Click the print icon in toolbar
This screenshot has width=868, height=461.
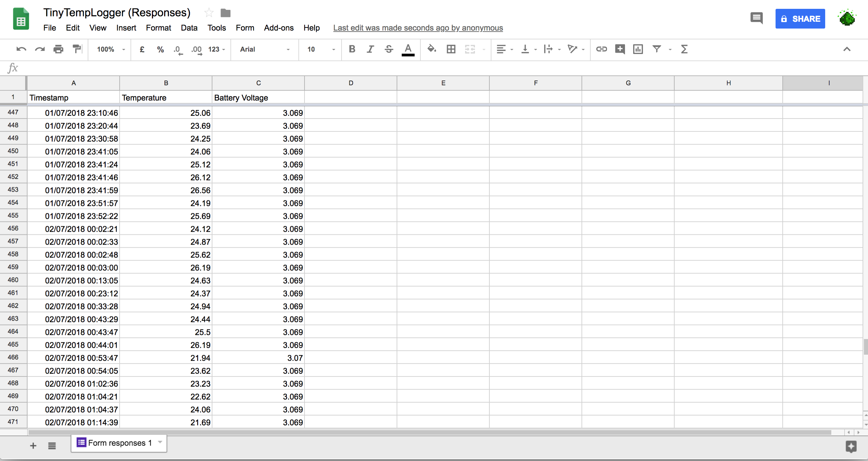coord(58,49)
